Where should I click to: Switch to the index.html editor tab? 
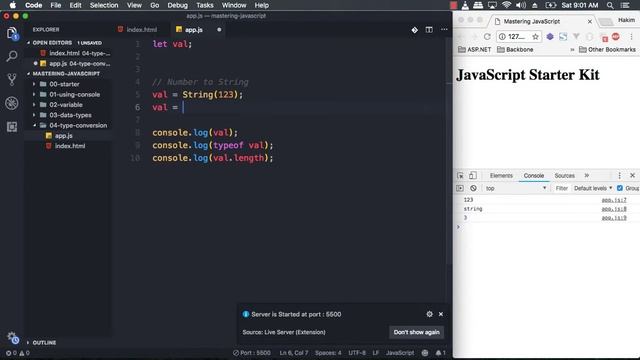141,30
